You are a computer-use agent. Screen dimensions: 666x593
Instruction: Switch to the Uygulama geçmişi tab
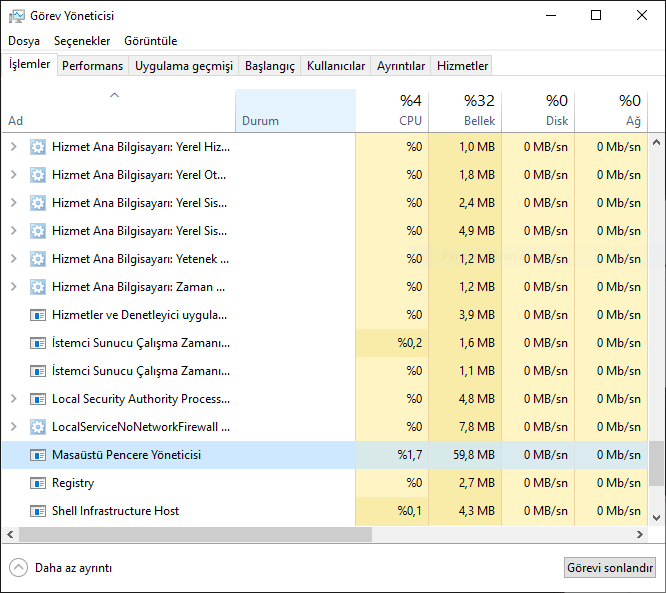coord(184,66)
